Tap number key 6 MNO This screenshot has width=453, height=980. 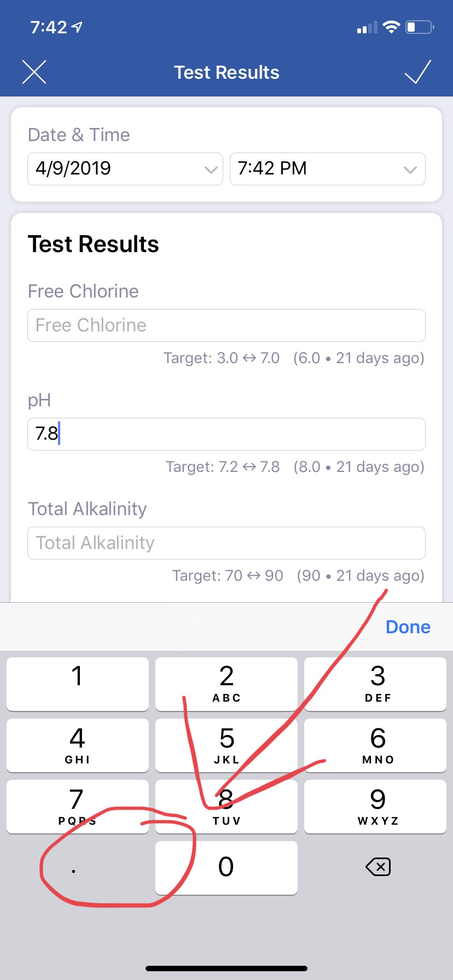[375, 745]
